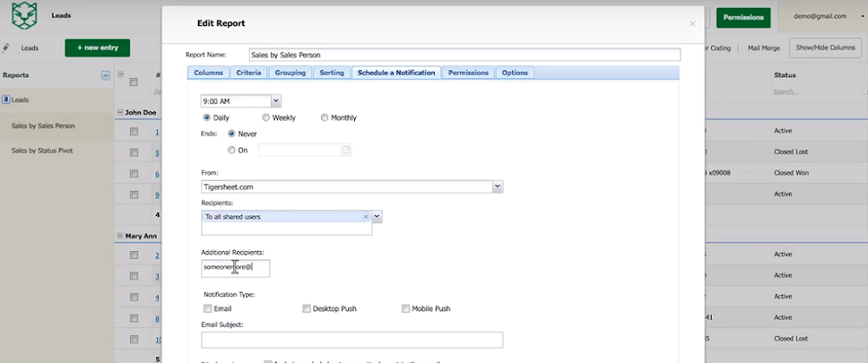Switch to the Options tab

tap(515, 73)
